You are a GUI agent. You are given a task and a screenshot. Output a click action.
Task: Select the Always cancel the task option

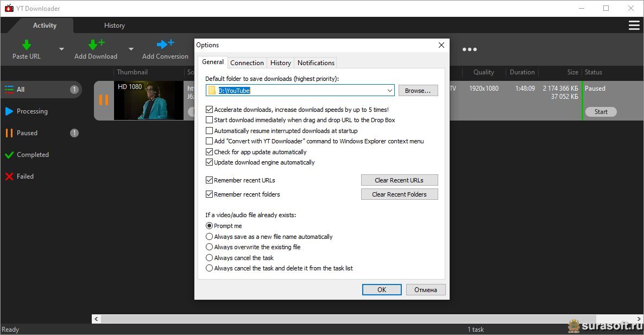209,258
